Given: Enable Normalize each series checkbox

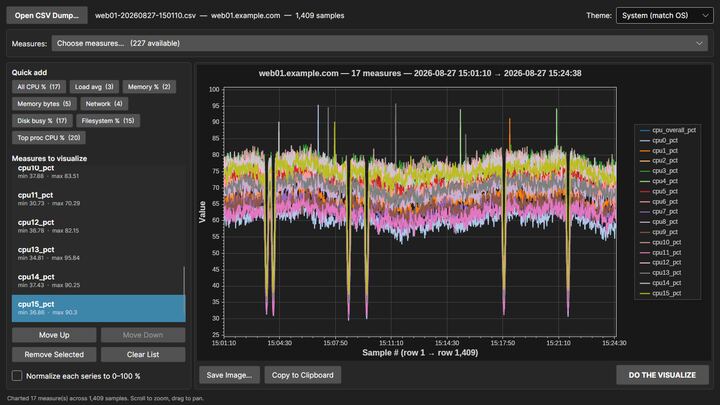Looking at the screenshot, I should tap(17, 376).
